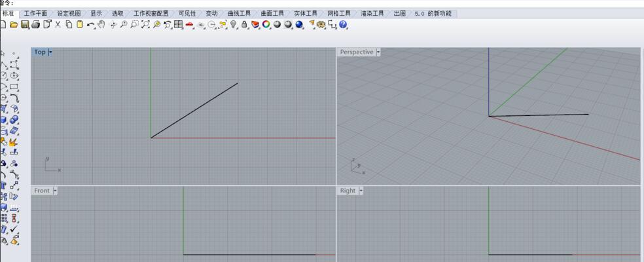The width and height of the screenshot is (644, 262).
Task: Open Options with the gear icon
Action: pos(321,25)
